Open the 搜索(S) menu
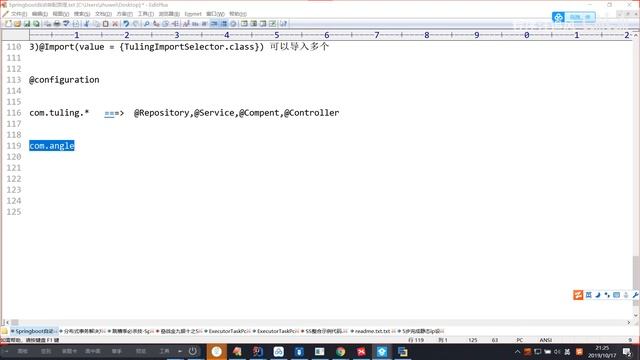 (x=82, y=14)
